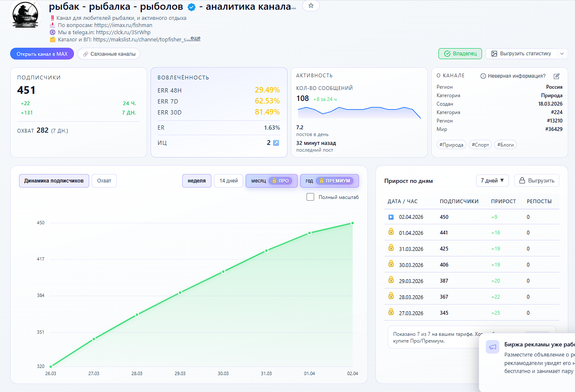The height and width of the screenshot is (392, 575).
Task: Toggle the Владелец owner badge
Action: (x=460, y=54)
